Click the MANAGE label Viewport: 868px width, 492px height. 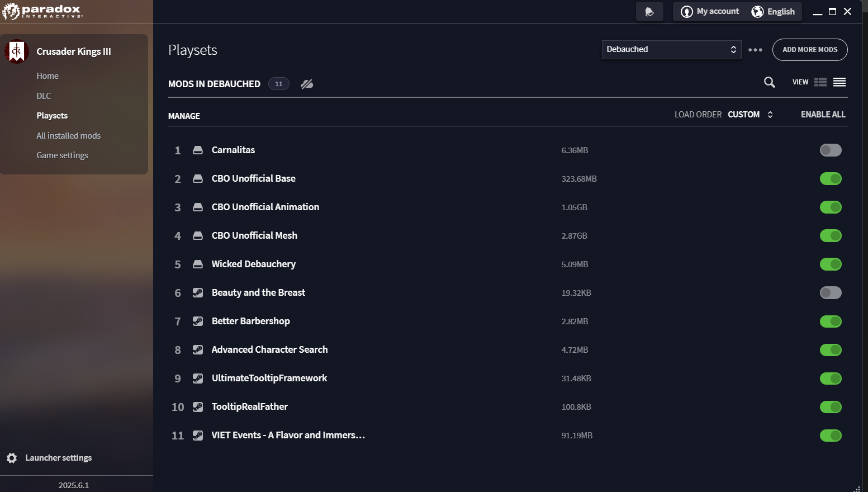coord(184,116)
